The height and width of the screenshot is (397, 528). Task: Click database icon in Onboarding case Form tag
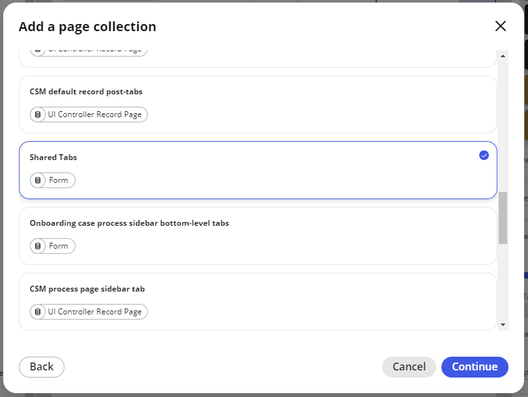point(38,246)
